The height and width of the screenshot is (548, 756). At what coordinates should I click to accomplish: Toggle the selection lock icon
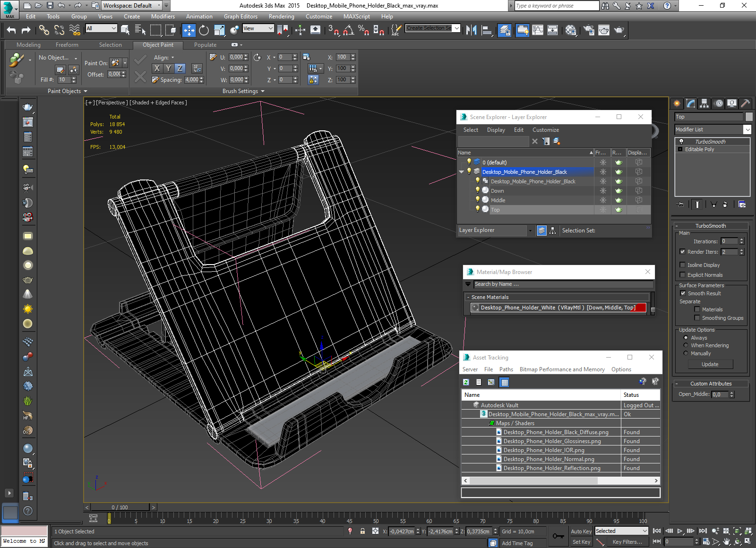tap(362, 531)
